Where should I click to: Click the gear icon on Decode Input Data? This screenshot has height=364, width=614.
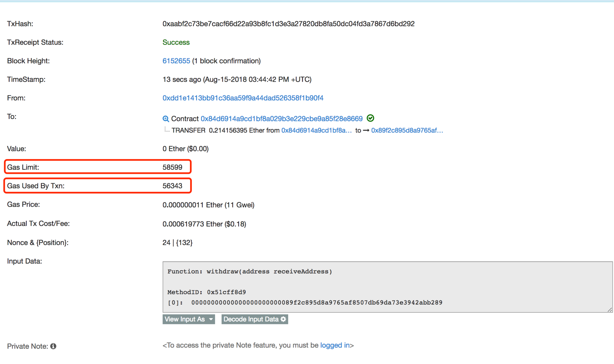(x=283, y=319)
